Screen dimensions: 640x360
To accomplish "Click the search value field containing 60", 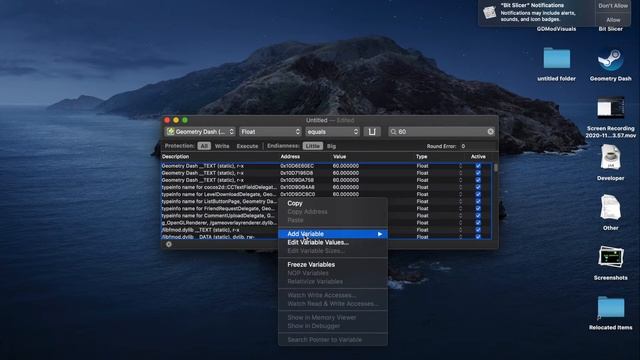I will pyautogui.click(x=441, y=131).
